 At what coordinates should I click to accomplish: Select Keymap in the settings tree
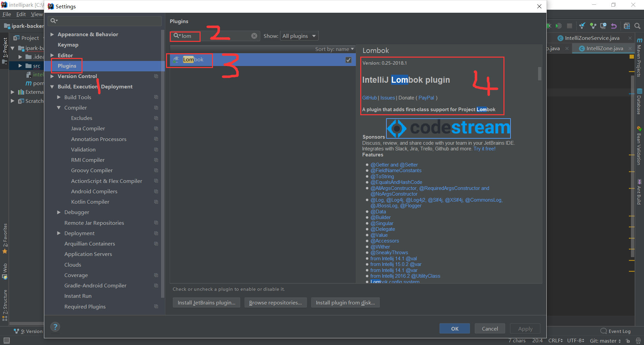click(68, 45)
